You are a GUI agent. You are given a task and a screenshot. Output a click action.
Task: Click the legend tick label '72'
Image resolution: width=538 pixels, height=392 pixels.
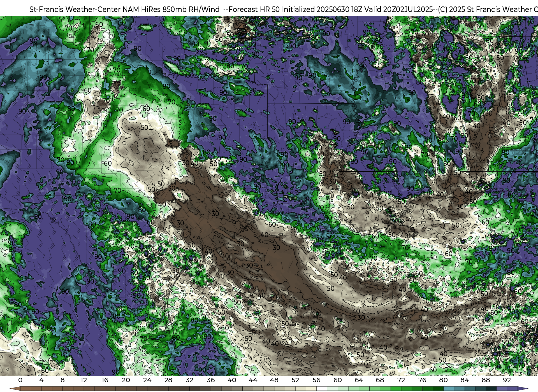(401, 380)
